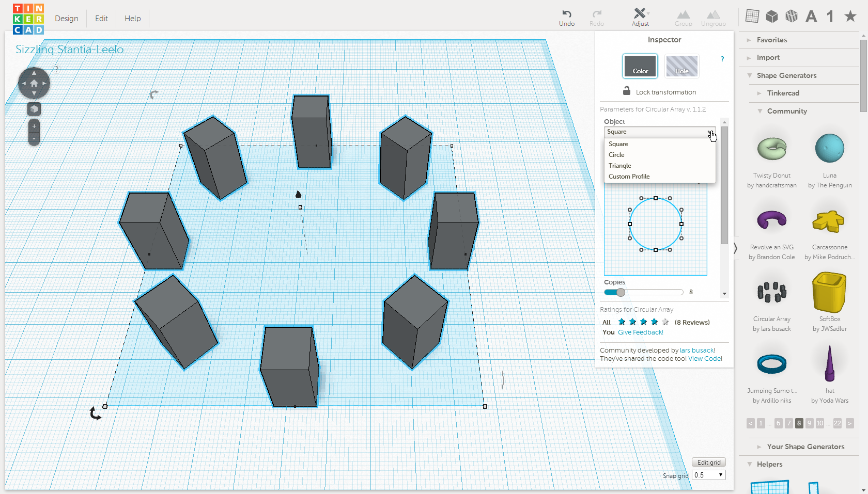Set shape mode to Color
868x494 pixels.
[x=640, y=66]
